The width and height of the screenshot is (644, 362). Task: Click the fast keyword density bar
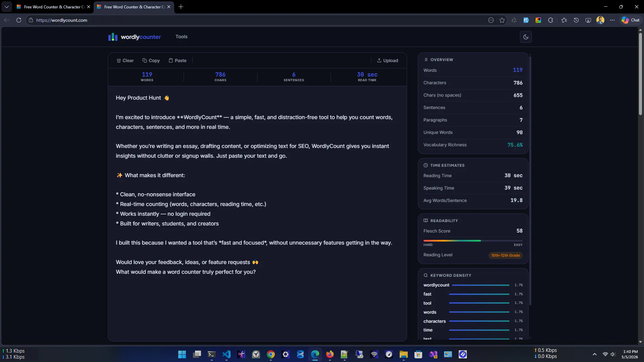479,294
